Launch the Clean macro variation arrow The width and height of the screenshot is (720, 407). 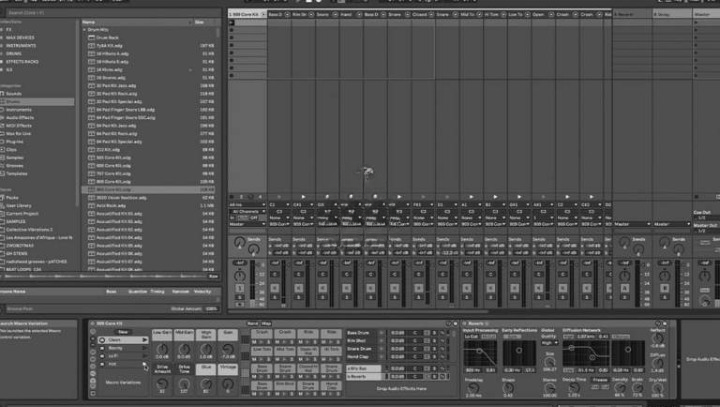tap(144, 340)
